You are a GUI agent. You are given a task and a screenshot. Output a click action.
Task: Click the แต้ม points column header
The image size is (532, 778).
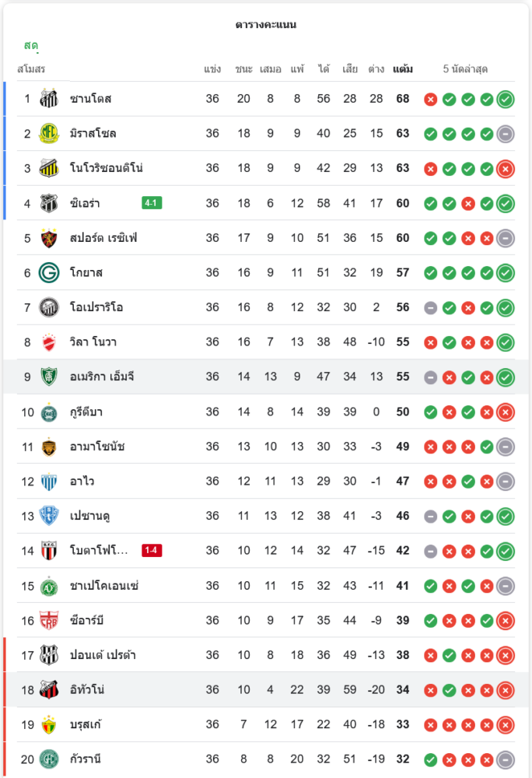pos(403,69)
